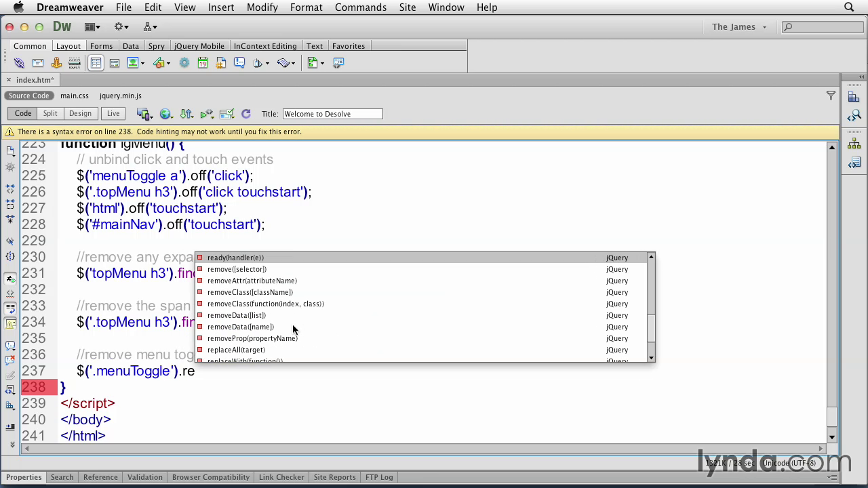Viewport: 868px width, 488px height.
Task: Insert a Hyperlink from the Common bar
Action: [x=19, y=62]
